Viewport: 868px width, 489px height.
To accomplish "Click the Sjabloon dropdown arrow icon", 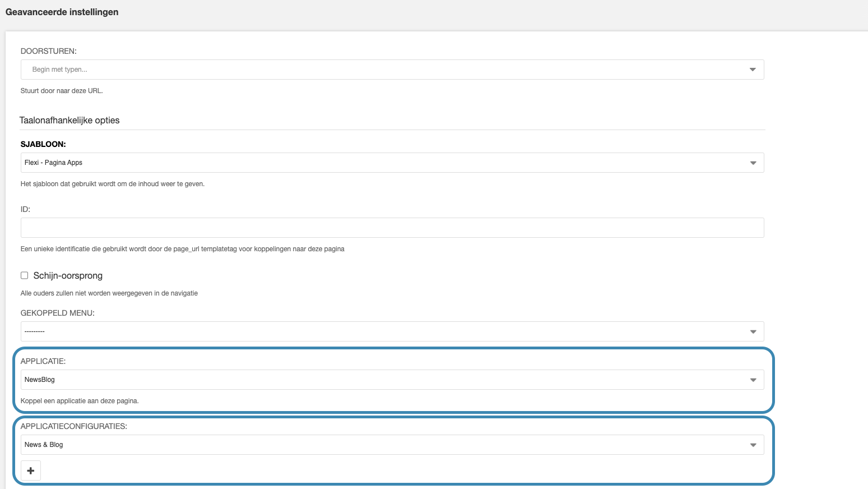I will [753, 163].
